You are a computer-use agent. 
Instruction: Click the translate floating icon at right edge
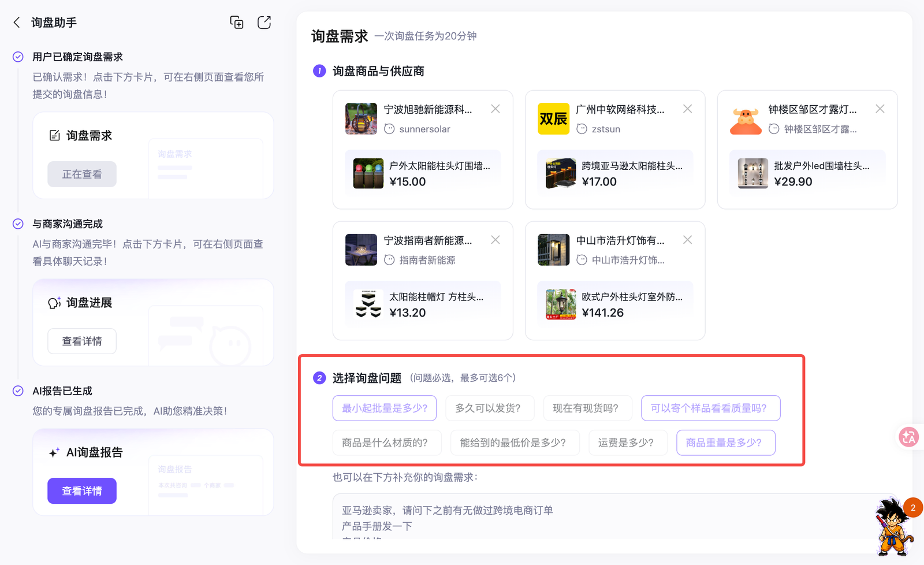tap(909, 437)
